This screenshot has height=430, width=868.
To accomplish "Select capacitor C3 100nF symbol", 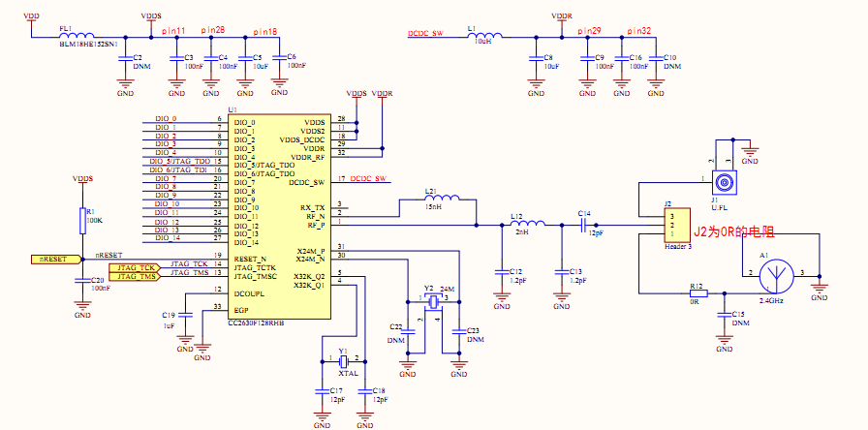I will pos(176,57).
